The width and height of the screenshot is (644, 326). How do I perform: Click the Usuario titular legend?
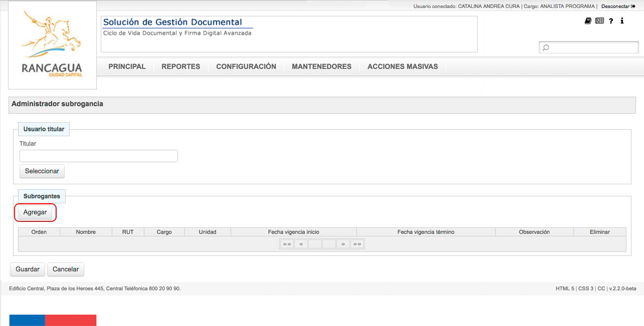(x=44, y=129)
